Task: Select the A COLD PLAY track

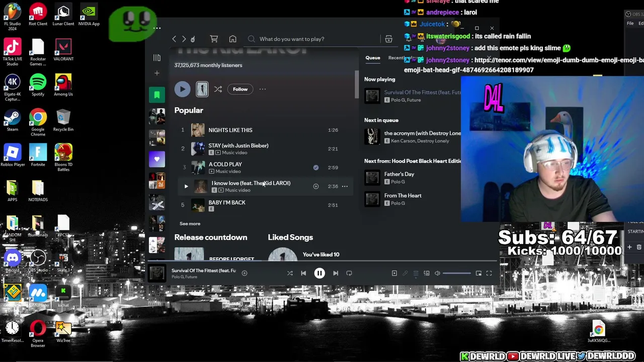Action: [225, 164]
